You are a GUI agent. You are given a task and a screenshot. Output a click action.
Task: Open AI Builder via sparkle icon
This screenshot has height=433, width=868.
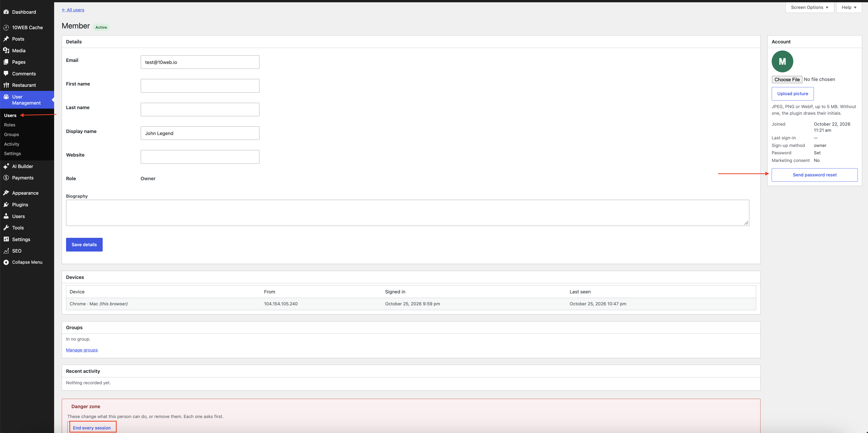click(x=6, y=166)
